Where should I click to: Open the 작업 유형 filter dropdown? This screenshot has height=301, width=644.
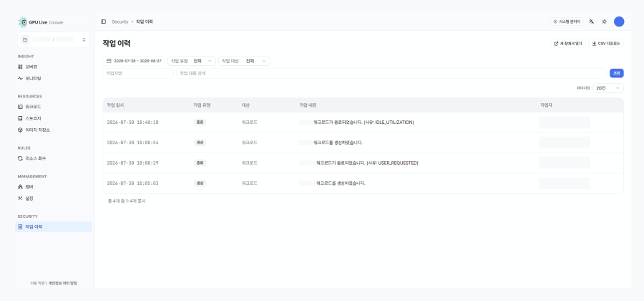[191, 61]
